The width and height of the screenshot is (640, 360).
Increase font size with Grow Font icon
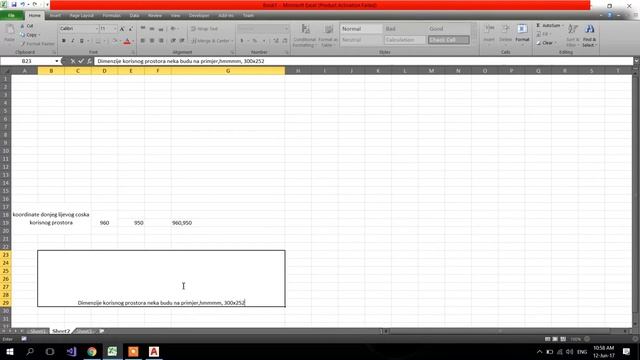[x=122, y=29]
